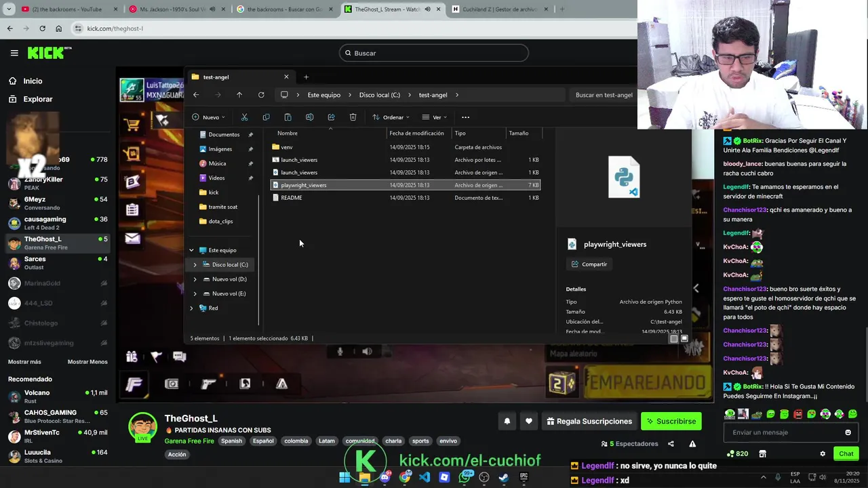Viewport: 868px width, 488px height.
Task: Click Mostrar más in channel list
Action: [24, 362]
